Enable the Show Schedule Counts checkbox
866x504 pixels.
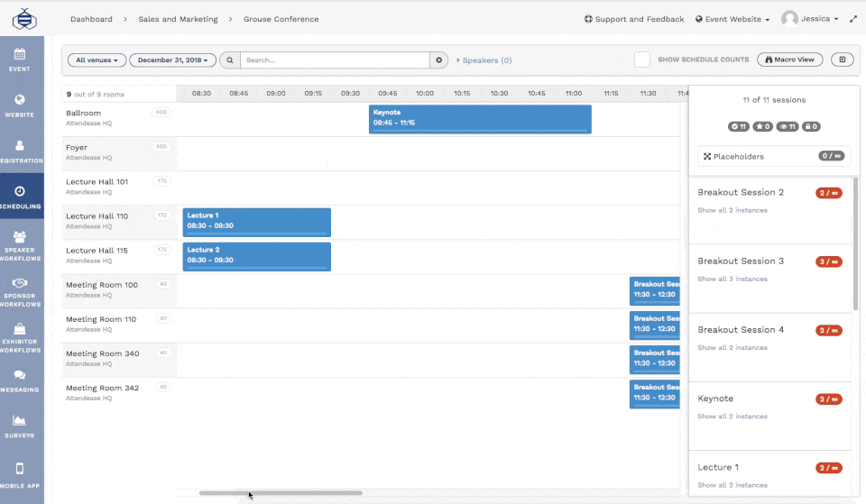(x=641, y=60)
